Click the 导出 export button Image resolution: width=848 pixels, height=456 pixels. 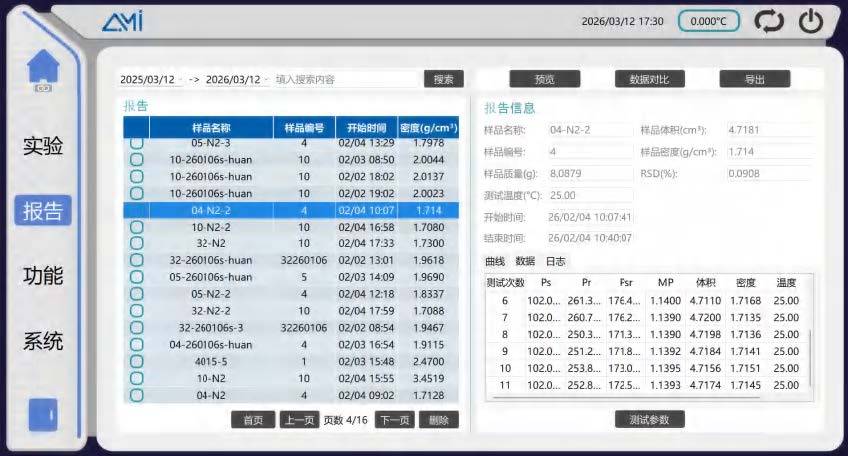[x=754, y=80]
